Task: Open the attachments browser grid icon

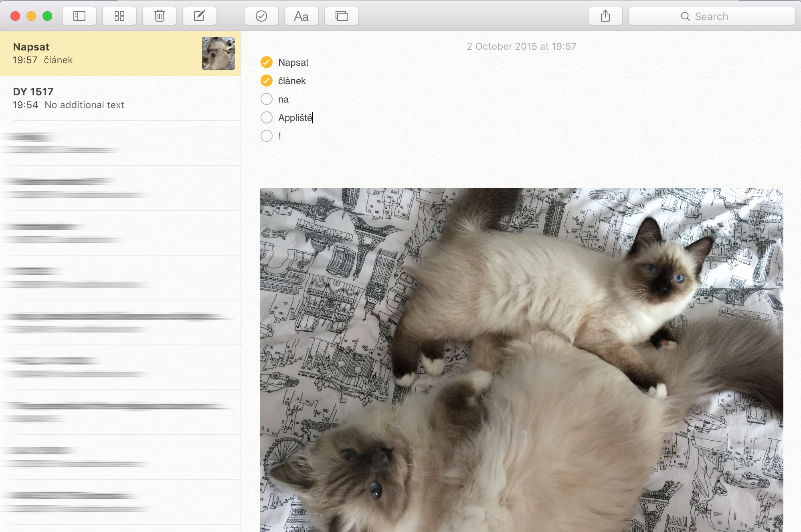Action: click(119, 16)
